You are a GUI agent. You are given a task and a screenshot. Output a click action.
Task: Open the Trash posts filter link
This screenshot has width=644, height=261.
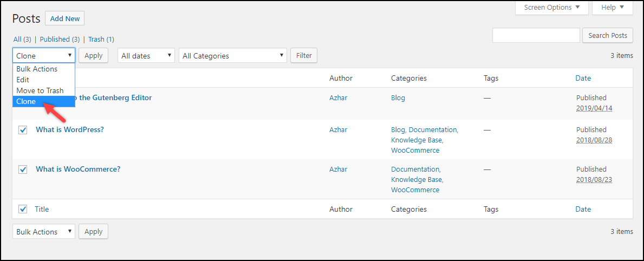96,40
